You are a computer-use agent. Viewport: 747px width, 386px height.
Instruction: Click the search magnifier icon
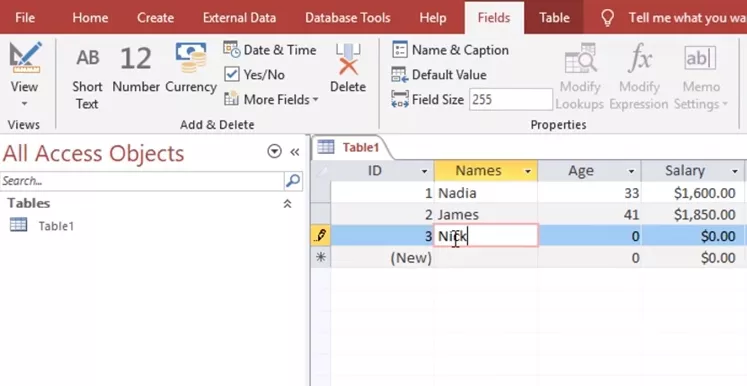293,181
